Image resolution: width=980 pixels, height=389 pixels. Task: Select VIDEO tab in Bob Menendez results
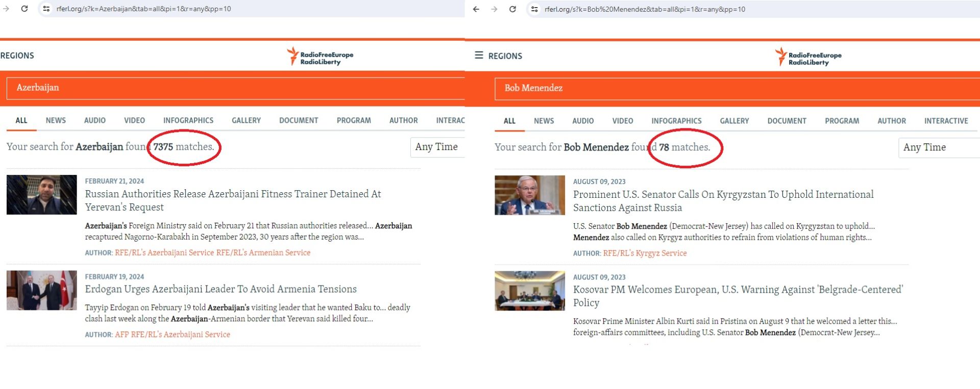pyautogui.click(x=622, y=121)
